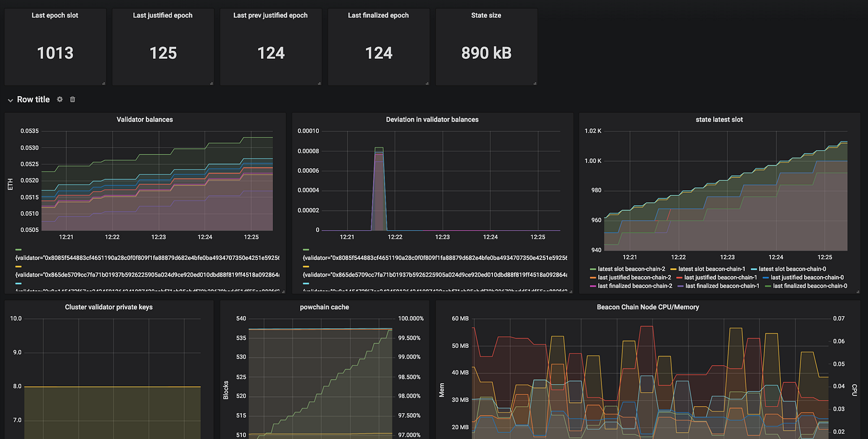Open Cluster validator private keys title menu

(108, 307)
